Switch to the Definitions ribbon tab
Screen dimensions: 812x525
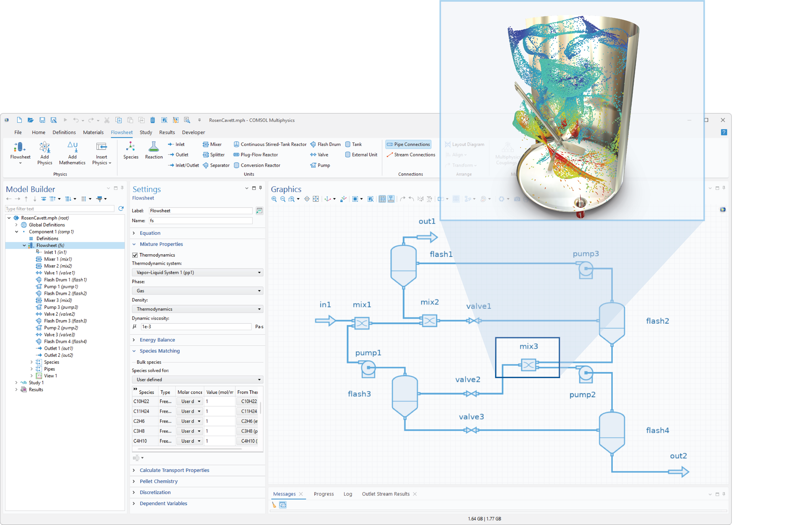tap(64, 132)
